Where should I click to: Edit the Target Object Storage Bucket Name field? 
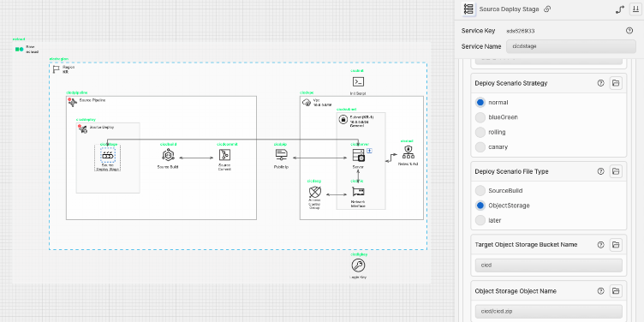(548, 265)
